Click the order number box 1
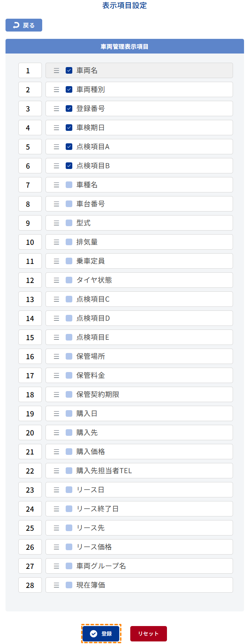This screenshot has height=644, width=251. [x=30, y=70]
